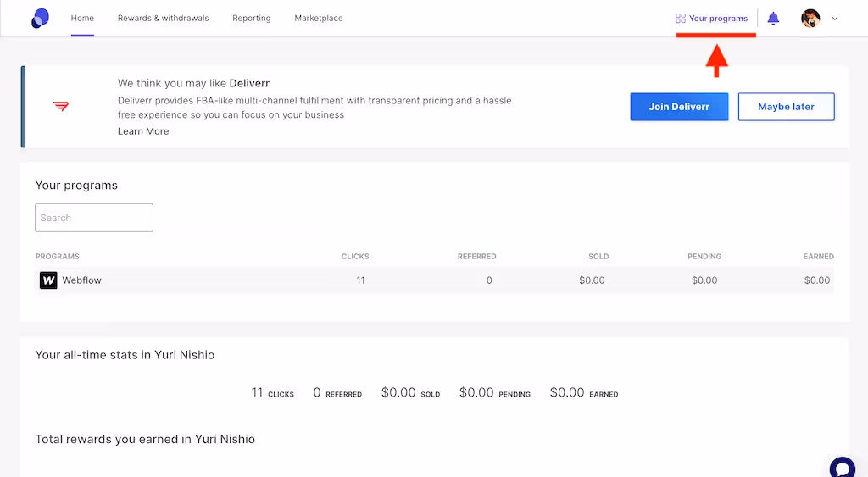Open the Rewards & withdrawals tab

pyautogui.click(x=164, y=19)
